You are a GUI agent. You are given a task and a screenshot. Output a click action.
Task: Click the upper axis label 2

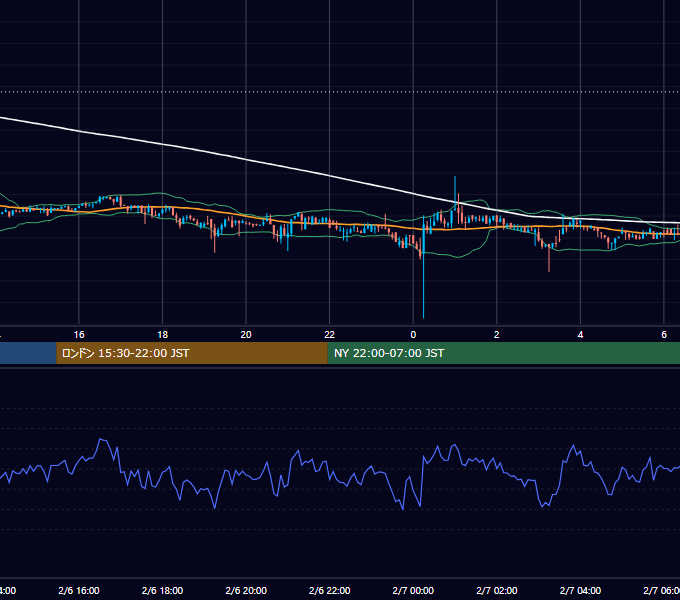(x=497, y=335)
